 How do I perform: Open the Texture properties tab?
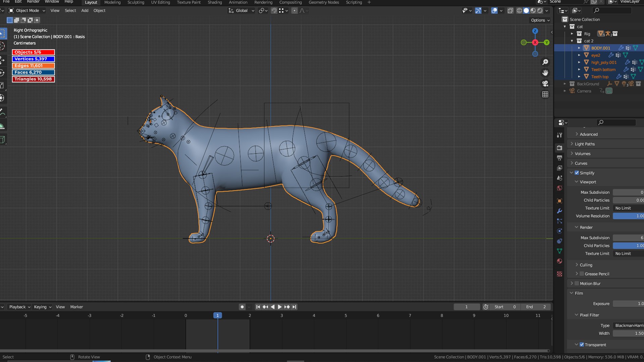point(559,274)
